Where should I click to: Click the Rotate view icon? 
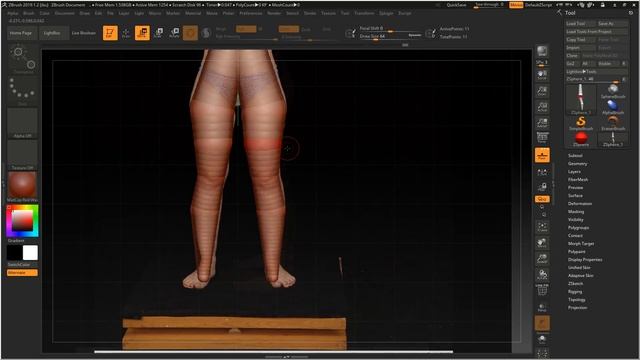(542, 274)
